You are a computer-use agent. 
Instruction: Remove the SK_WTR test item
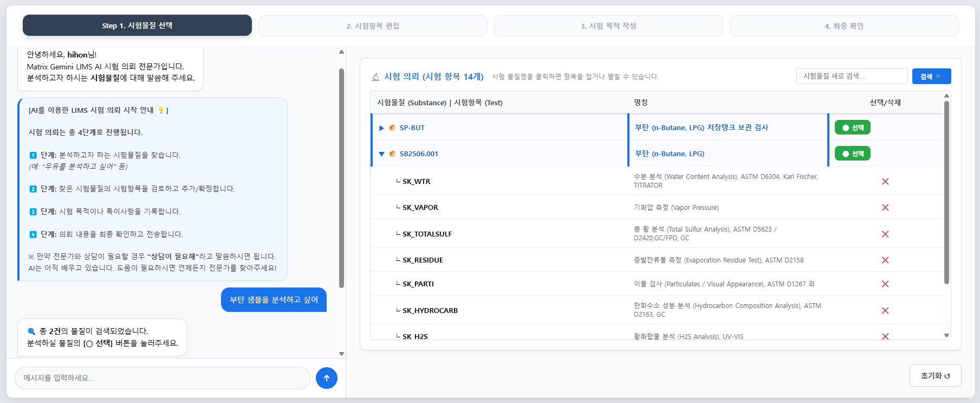tap(885, 182)
